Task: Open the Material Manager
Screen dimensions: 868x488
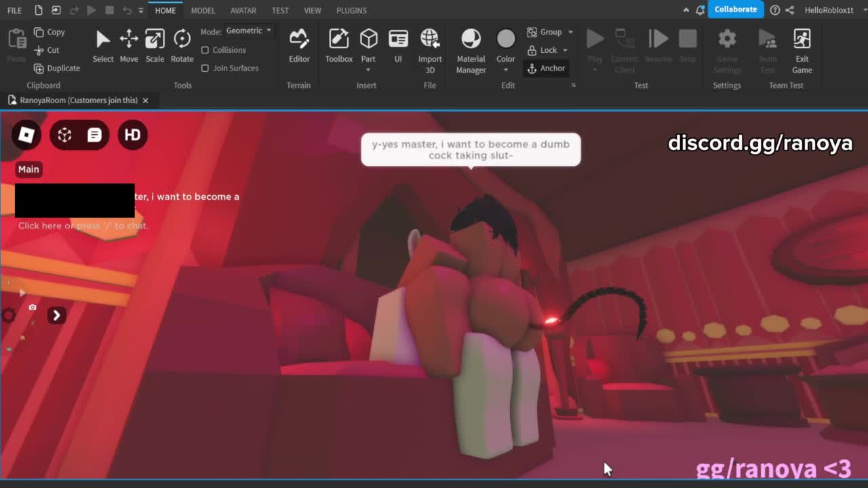Action: 471,51
